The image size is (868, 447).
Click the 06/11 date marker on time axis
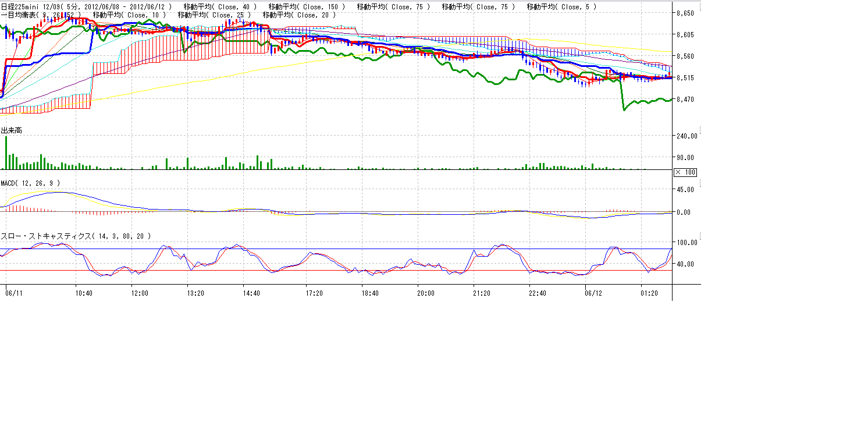[x=14, y=293]
